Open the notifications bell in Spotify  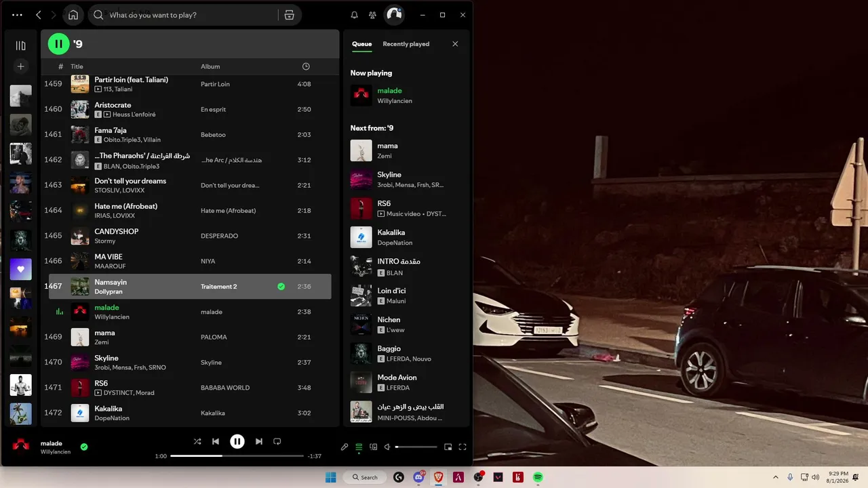click(x=354, y=15)
